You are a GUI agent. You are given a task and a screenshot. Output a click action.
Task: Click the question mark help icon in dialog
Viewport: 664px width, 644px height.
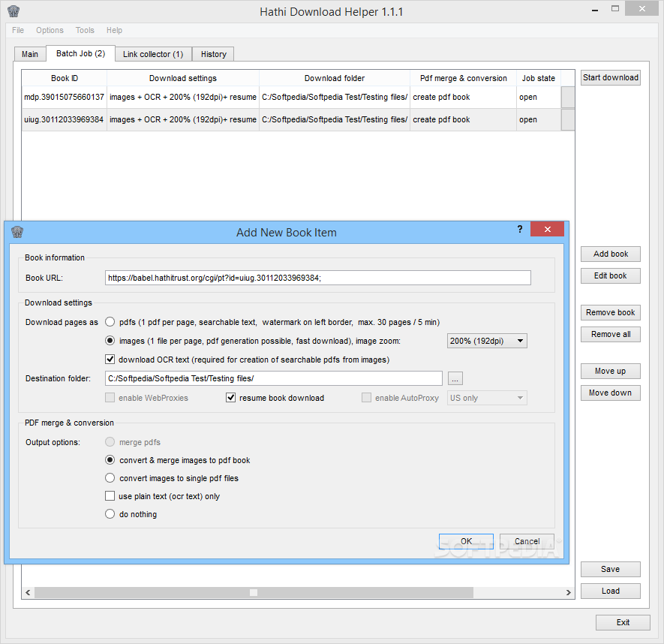(520, 229)
